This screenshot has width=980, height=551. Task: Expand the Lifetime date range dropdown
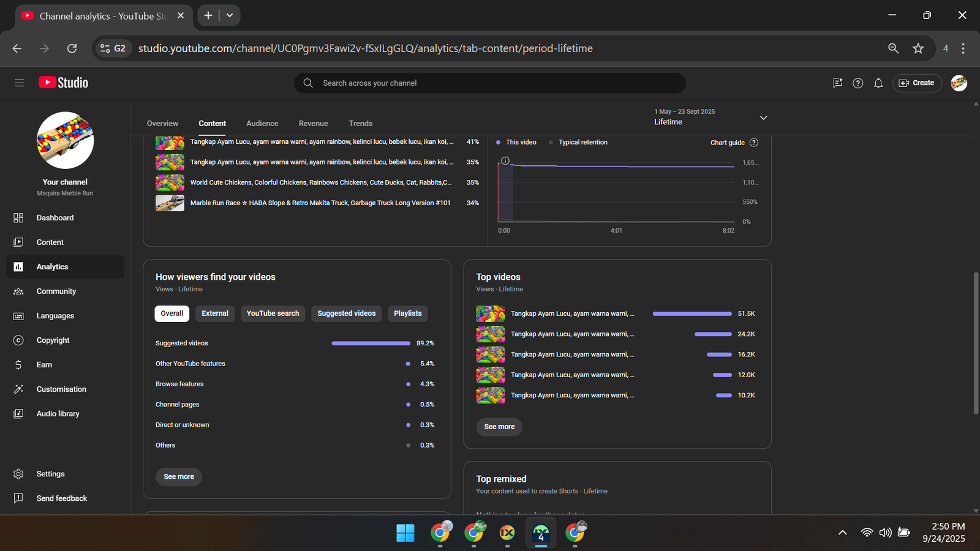point(763,118)
